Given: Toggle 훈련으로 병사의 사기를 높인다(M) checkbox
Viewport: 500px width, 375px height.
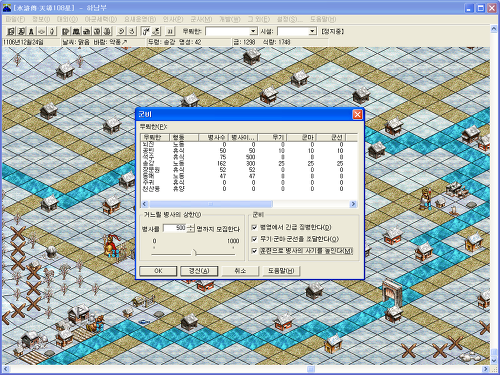Looking at the screenshot, I should pyautogui.click(x=254, y=251).
